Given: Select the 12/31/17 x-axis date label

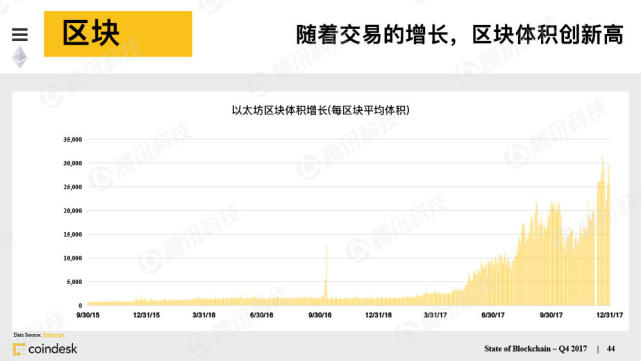Looking at the screenshot, I should point(610,315).
